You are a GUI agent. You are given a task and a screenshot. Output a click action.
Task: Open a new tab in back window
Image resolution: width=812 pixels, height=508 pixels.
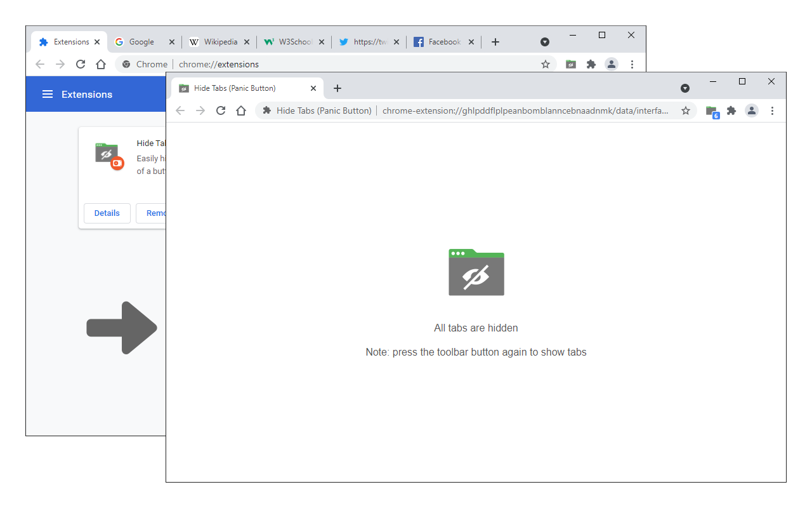coord(495,42)
